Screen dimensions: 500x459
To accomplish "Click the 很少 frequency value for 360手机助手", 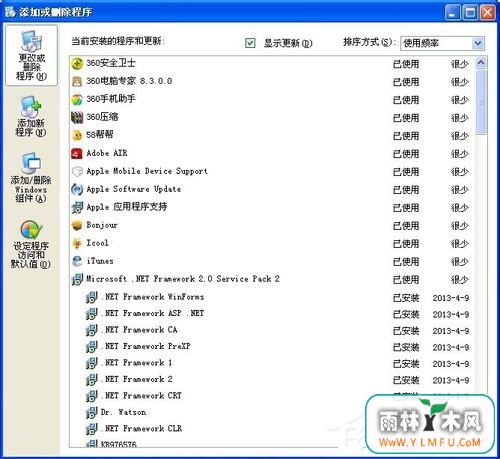I will pos(460,100).
